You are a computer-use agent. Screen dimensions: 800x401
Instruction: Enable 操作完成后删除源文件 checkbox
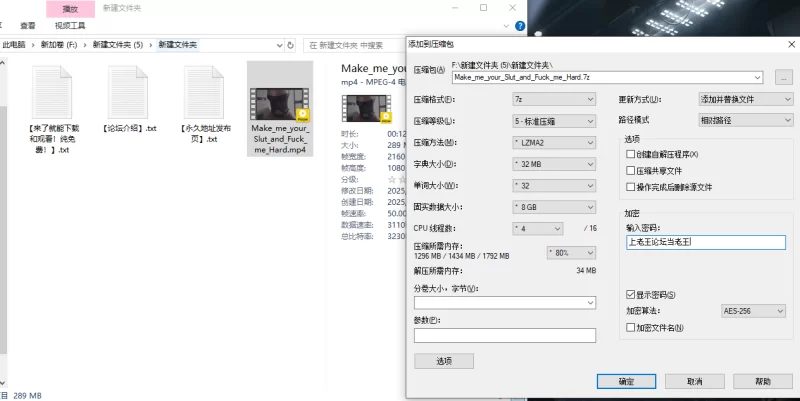(x=631, y=187)
